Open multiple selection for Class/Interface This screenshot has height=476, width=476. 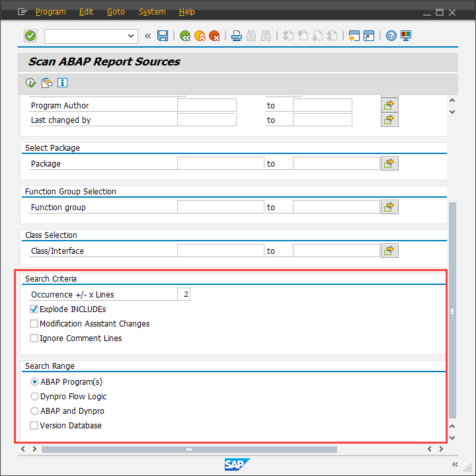[389, 251]
